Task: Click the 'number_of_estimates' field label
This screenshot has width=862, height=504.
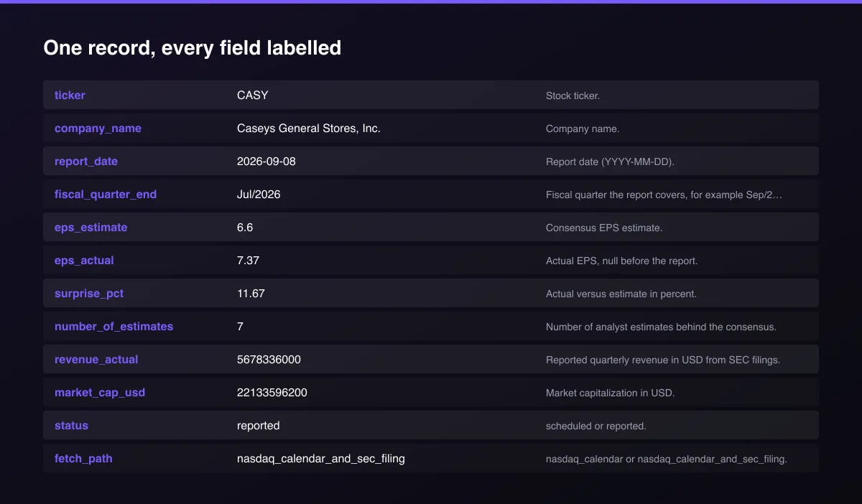Action: pos(114,327)
